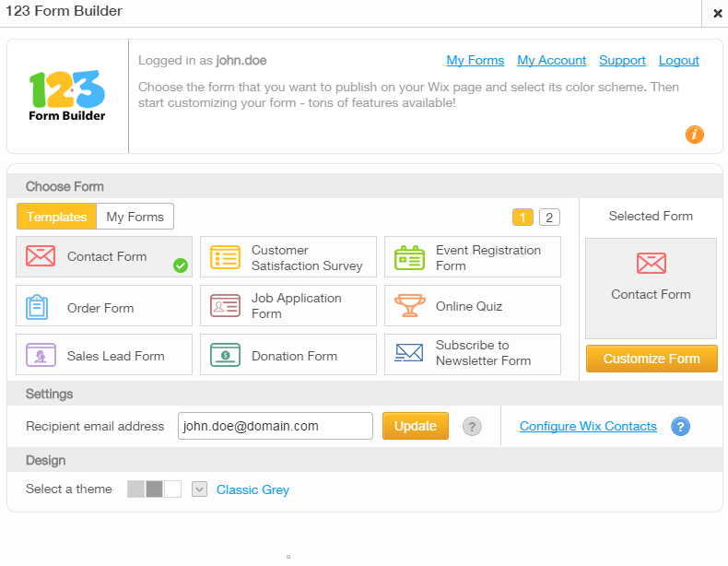Click the Logout link
This screenshot has width=728, height=566.
[x=679, y=60]
